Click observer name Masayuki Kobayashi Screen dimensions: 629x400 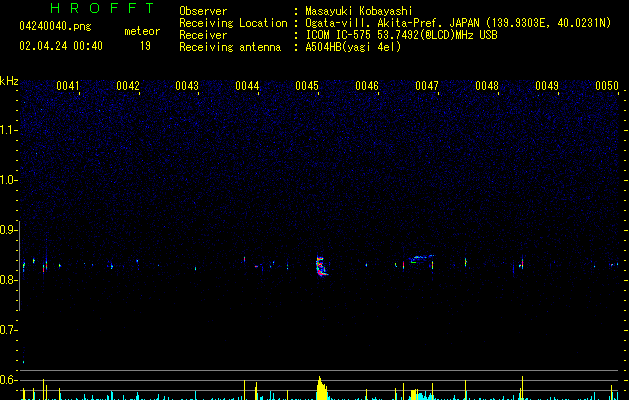click(359, 11)
